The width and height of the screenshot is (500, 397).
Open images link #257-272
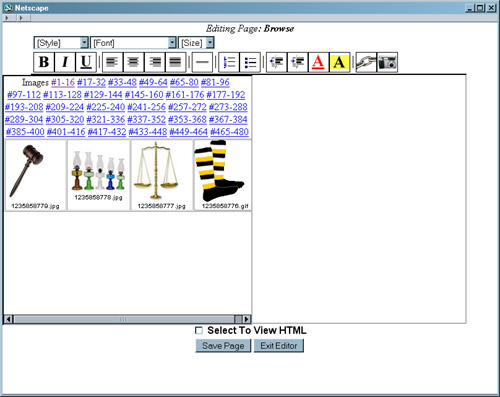pyautogui.click(x=187, y=107)
